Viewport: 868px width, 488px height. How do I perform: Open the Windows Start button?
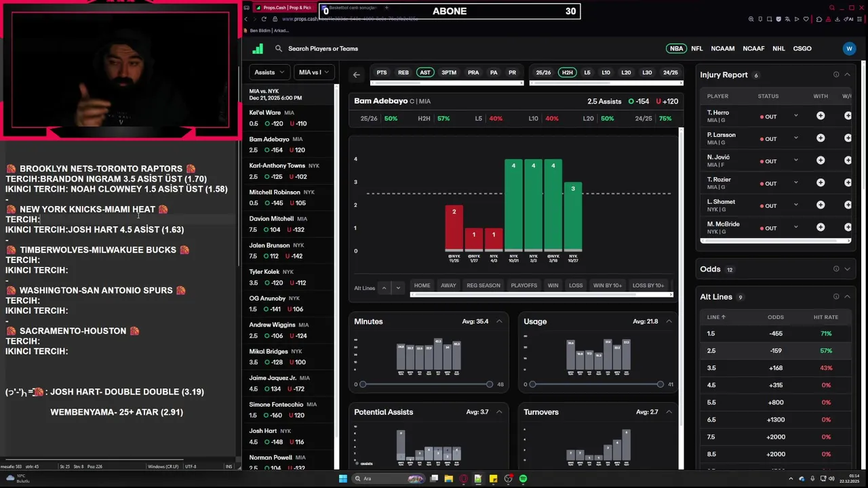[343, 479]
